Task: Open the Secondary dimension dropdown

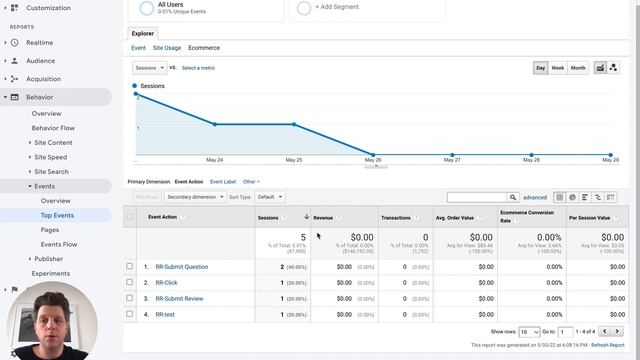Action: coord(195,197)
